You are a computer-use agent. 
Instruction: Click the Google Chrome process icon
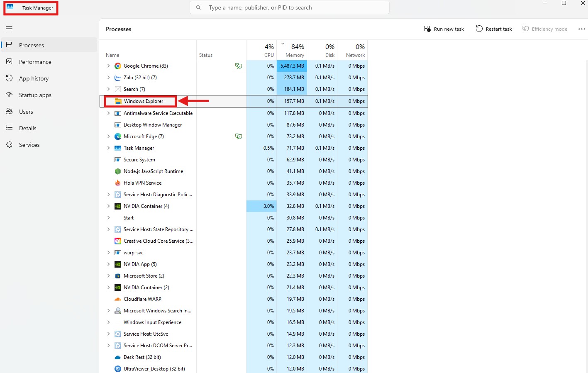118,66
